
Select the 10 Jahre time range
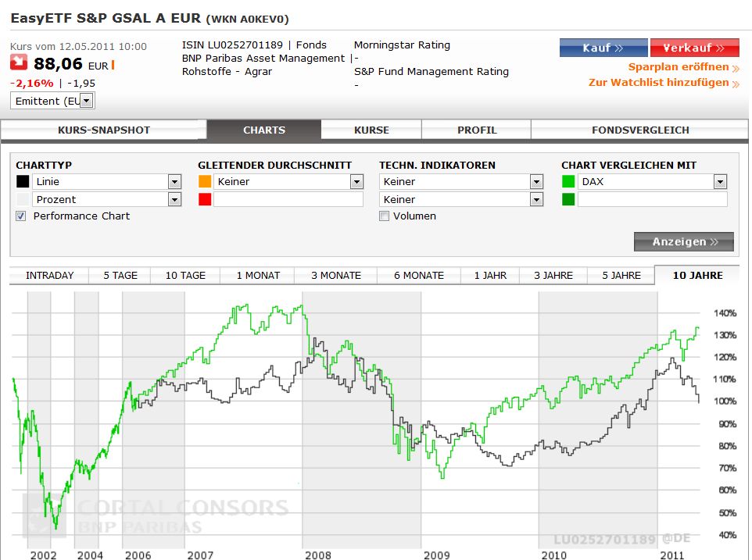(697, 276)
